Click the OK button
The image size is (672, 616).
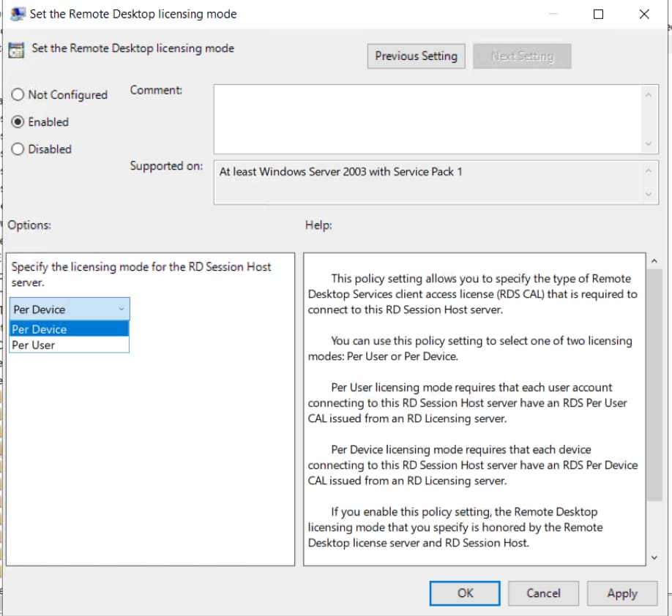pos(465,593)
